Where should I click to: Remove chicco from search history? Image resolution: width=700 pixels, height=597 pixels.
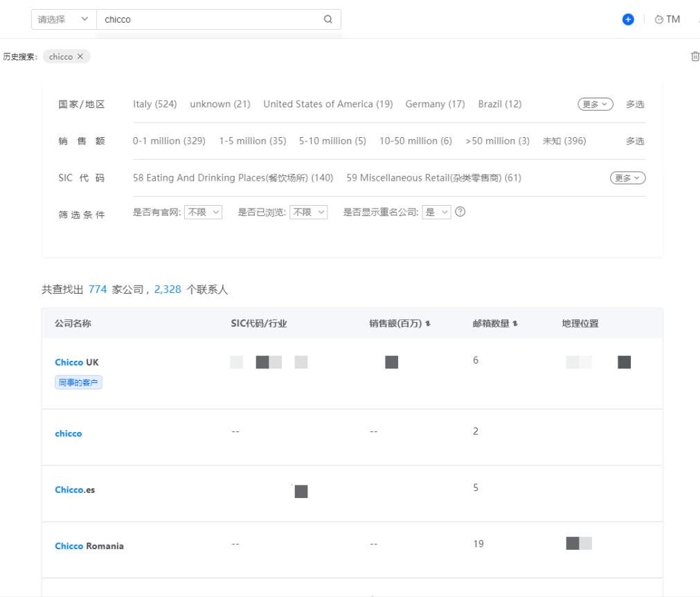pyautogui.click(x=80, y=56)
